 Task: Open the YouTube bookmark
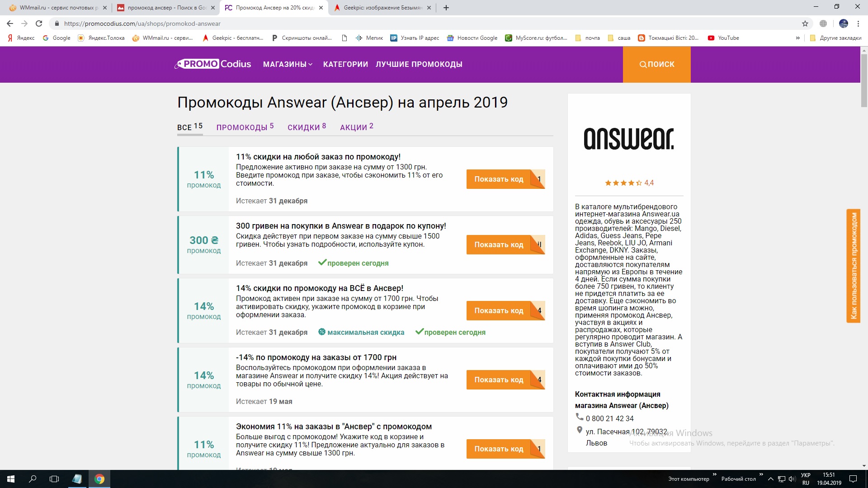724,38
